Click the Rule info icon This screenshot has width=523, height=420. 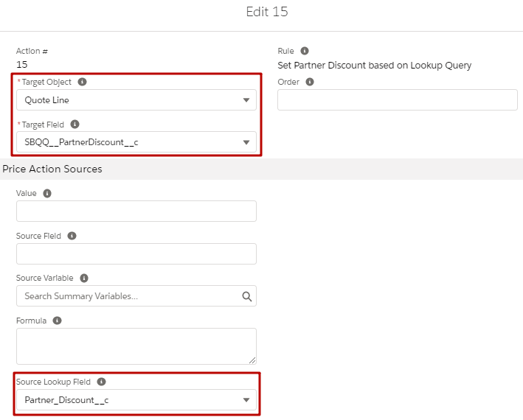tap(305, 51)
